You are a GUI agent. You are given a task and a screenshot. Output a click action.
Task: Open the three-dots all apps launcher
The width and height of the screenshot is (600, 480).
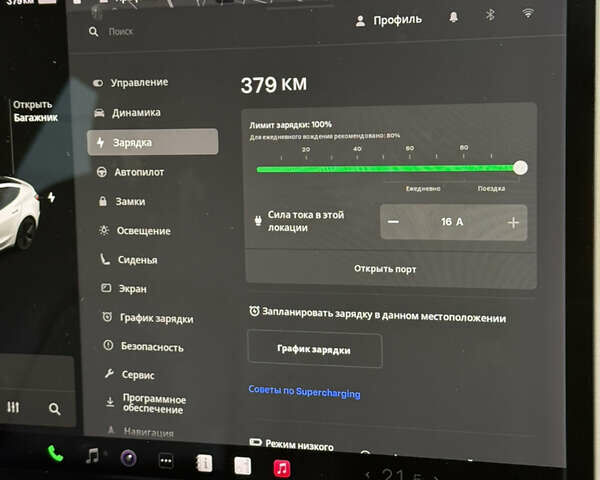[x=166, y=460]
